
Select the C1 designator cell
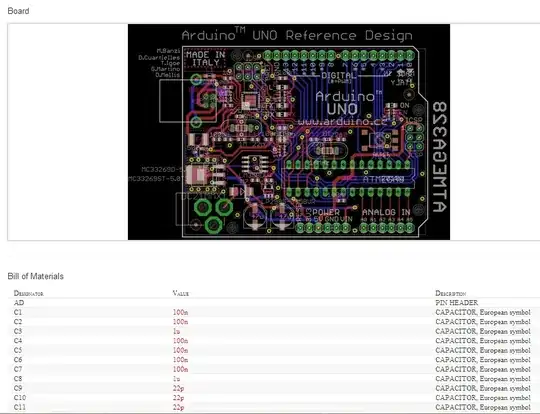[x=18, y=312]
